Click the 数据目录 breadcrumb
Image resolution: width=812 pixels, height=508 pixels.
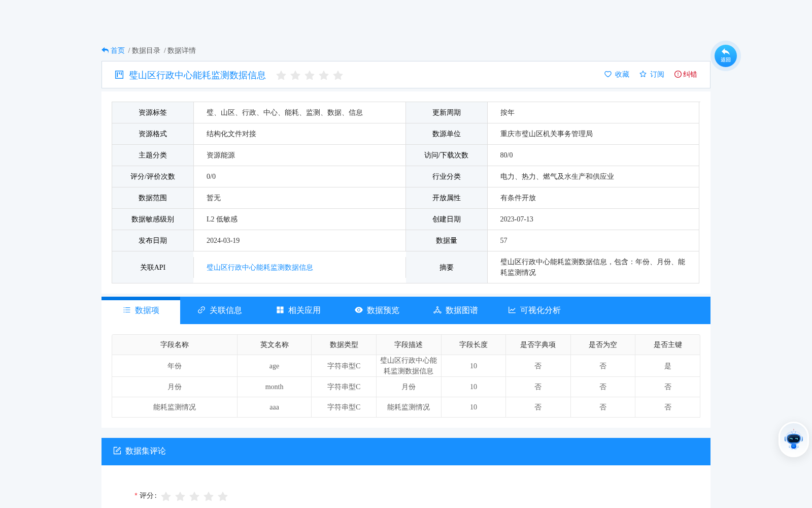coord(146,50)
